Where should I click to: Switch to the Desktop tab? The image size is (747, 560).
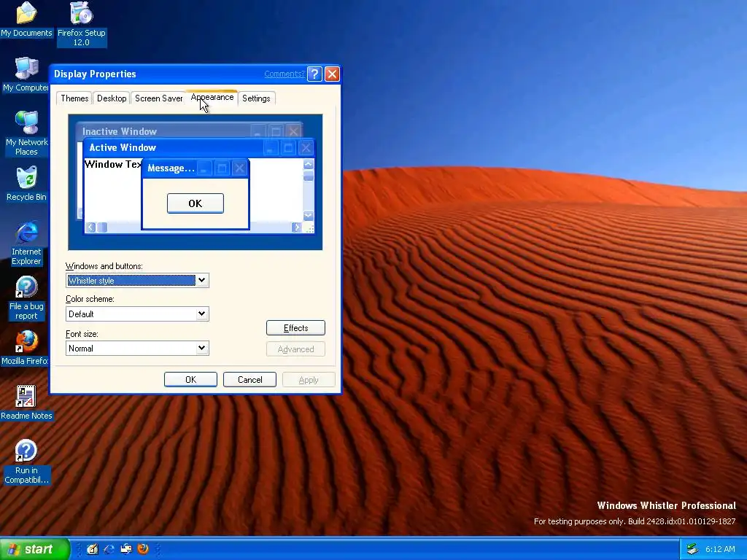click(x=112, y=98)
